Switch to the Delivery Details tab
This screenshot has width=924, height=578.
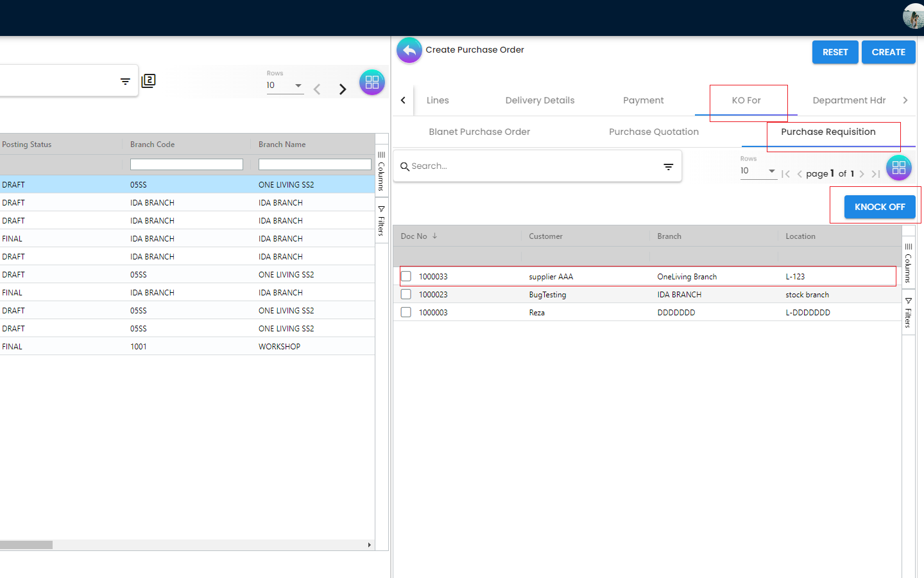540,100
